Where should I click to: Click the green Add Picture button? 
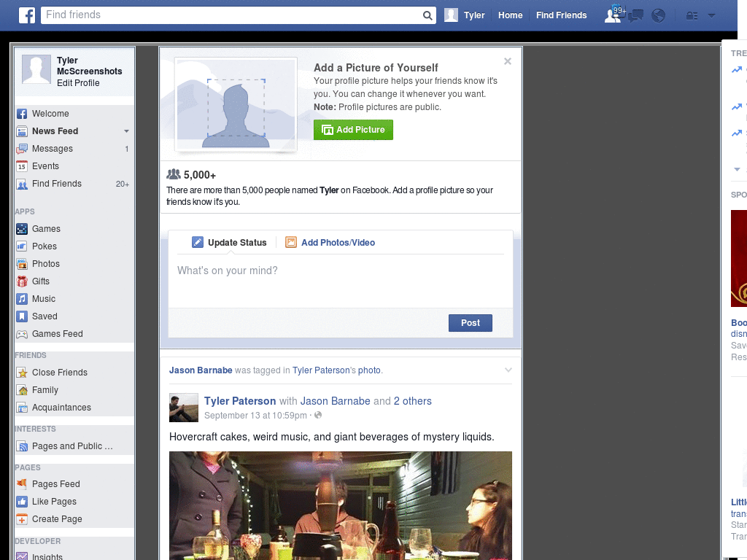click(x=353, y=129)
